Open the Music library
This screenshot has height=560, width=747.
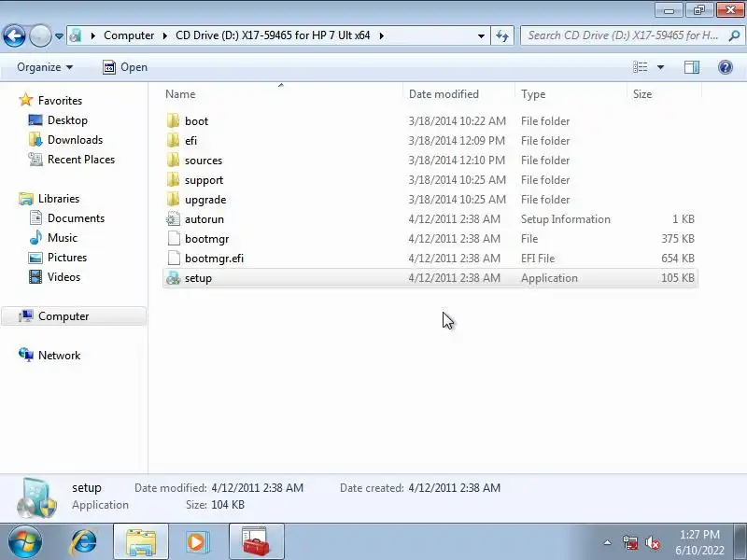(x=63, y=238)
